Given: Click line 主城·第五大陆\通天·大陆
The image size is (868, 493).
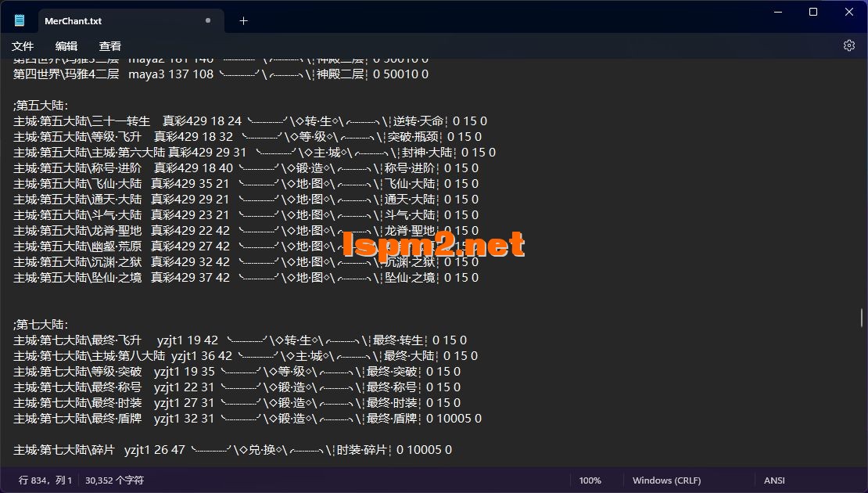Looking at the screenshot, I should [246, 199].
